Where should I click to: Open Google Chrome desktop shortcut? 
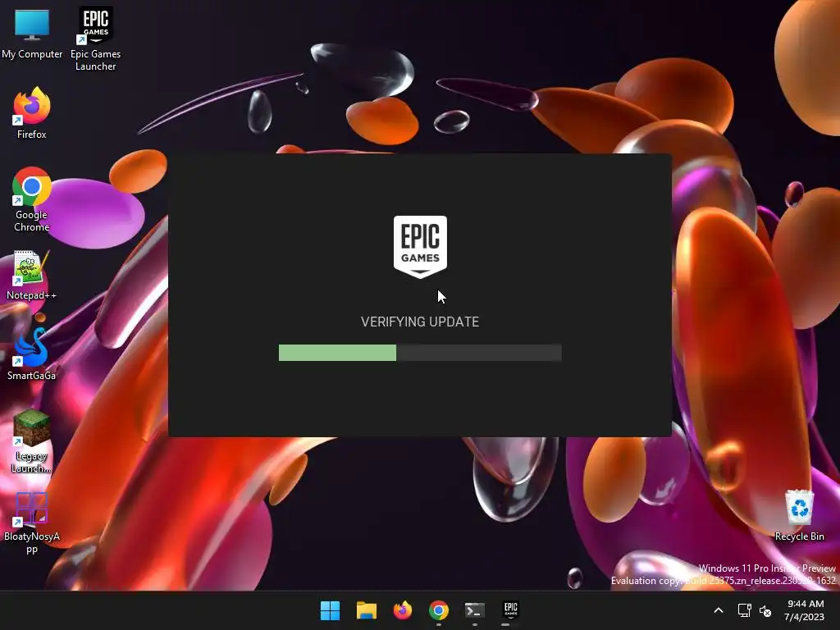[32, 199]
